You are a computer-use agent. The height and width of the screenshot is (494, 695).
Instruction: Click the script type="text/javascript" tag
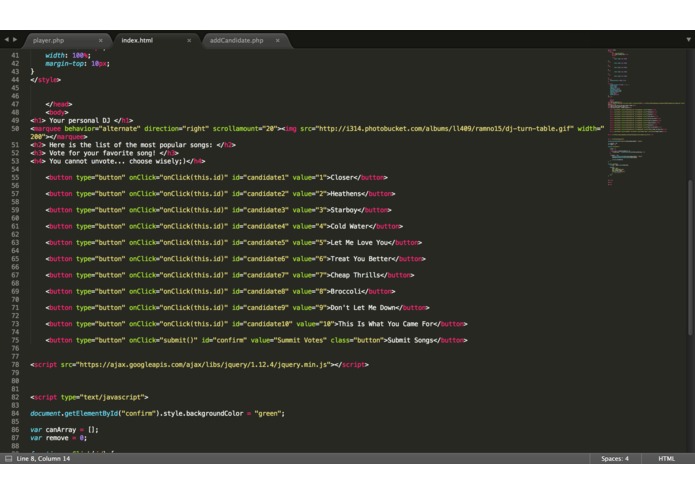point(89,397)
